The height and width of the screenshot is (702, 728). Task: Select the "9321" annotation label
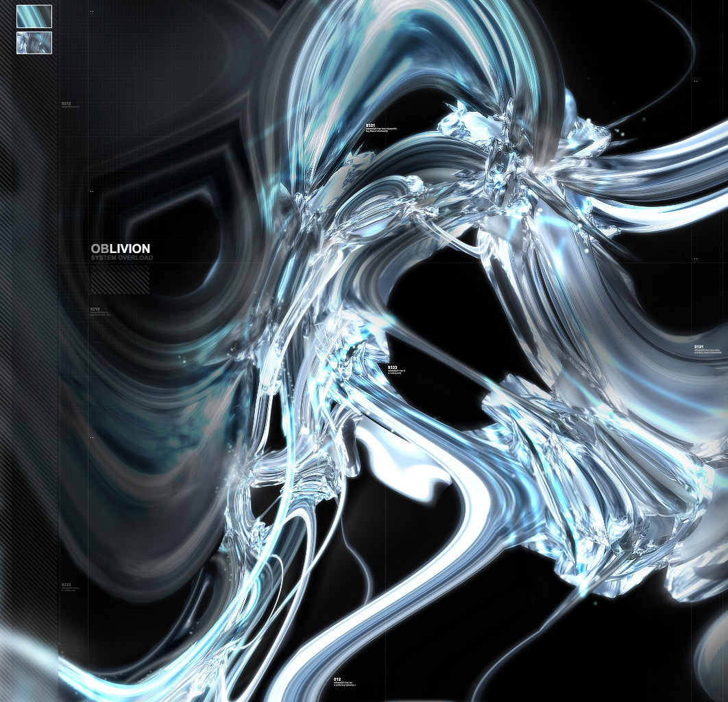(370, 126)
